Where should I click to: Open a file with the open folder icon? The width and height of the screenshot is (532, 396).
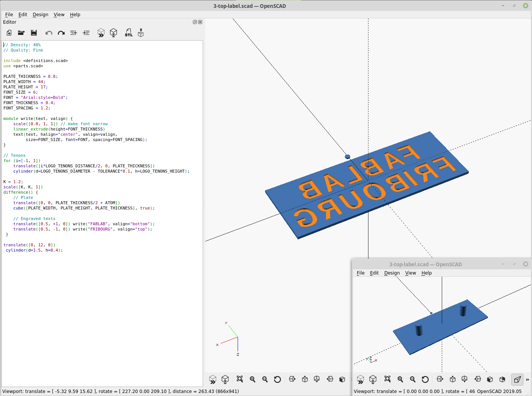[x=21, y=33]
